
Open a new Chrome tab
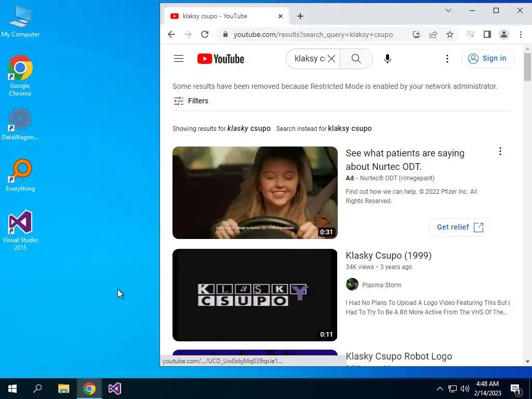tap(300, 16)
